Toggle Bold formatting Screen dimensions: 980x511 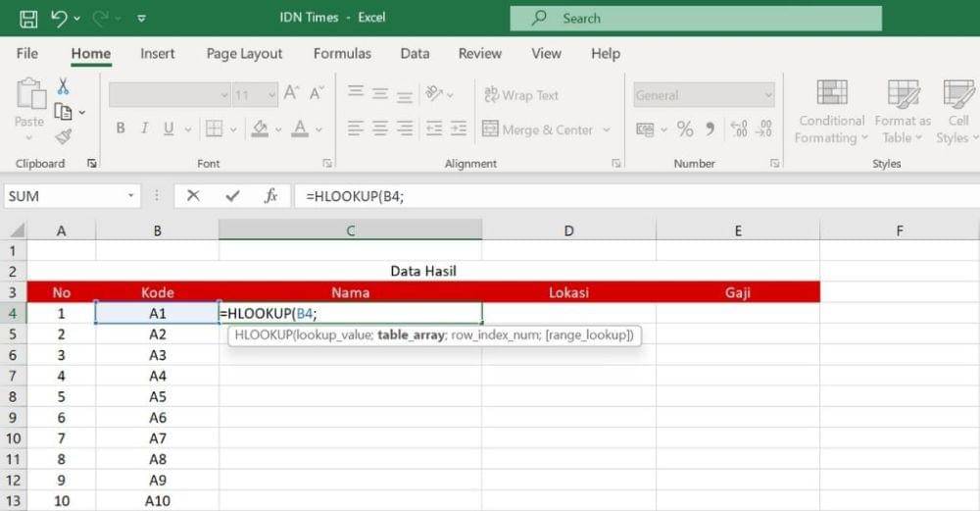[x=121, y=128]
